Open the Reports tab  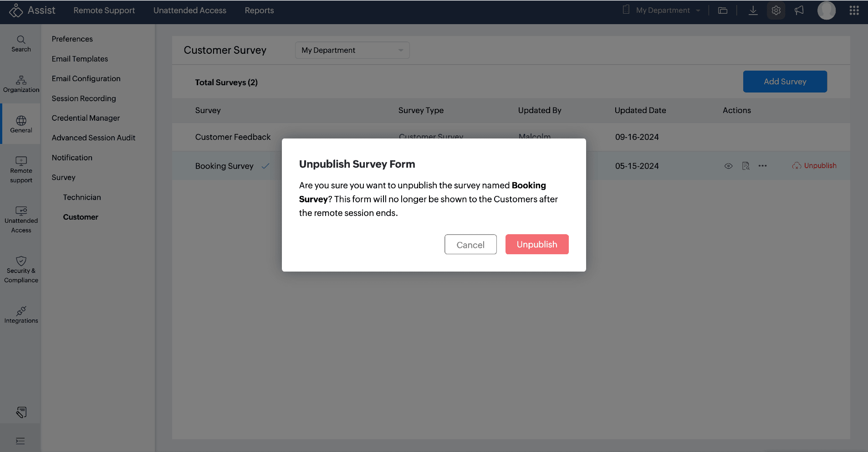tap(260, 10)
